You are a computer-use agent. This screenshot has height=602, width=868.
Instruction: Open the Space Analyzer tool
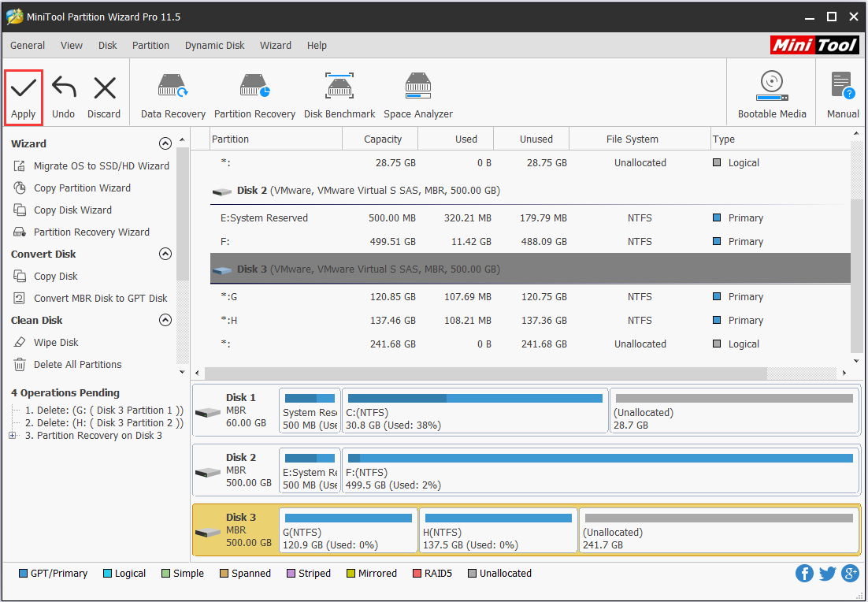coord(418,97)
